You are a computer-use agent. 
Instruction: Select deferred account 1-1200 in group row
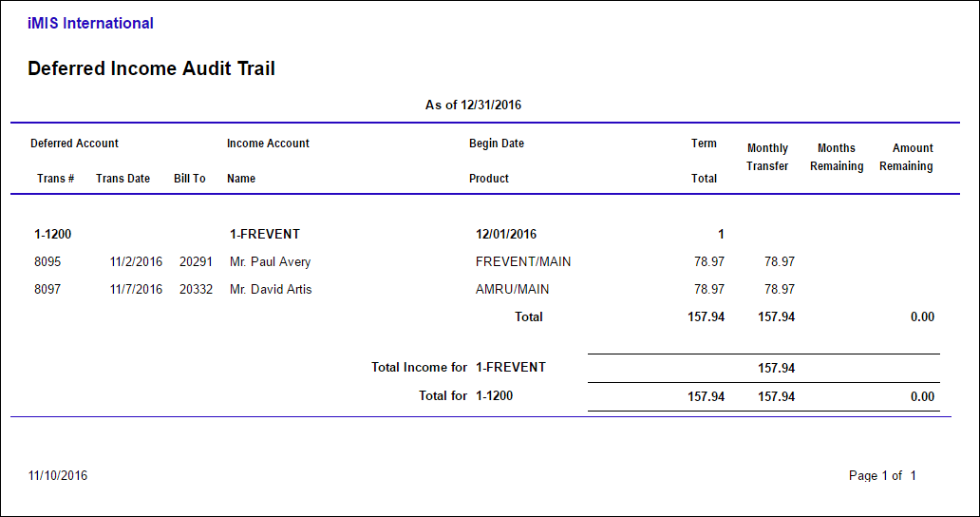point(52,235)
